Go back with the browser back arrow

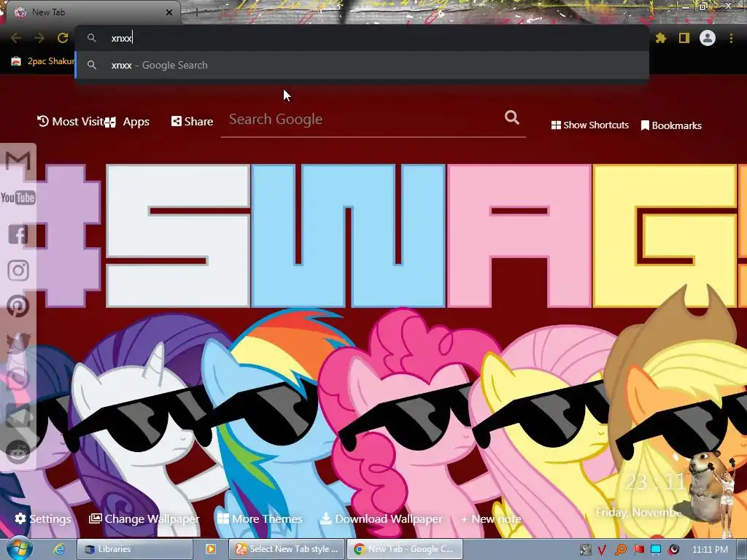(x=16, y=38)
